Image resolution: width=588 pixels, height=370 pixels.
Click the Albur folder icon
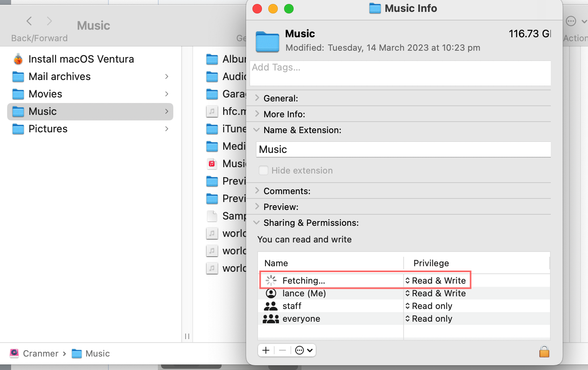[212, 59]
